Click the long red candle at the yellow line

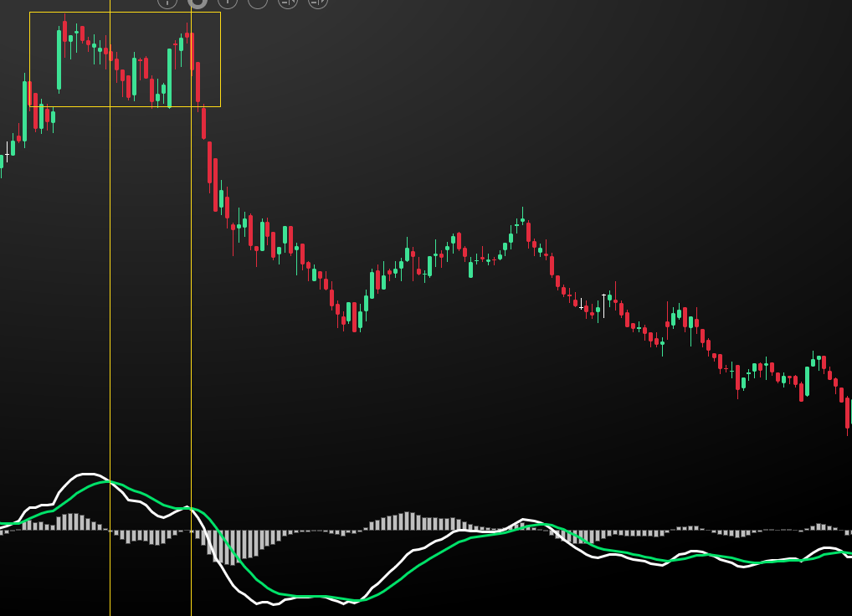[198, 82]
